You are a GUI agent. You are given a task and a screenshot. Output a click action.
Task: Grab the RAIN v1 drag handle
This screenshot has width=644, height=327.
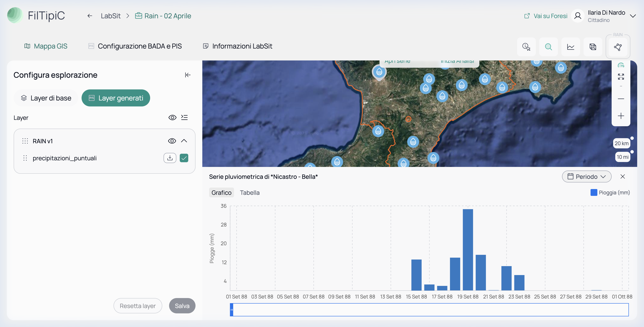point(25,141)
